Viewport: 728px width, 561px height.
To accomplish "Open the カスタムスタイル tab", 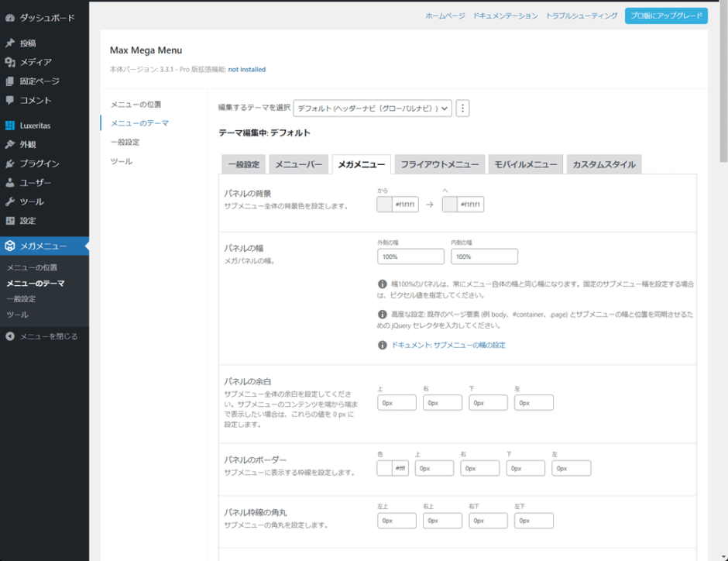I will point(604,164).
